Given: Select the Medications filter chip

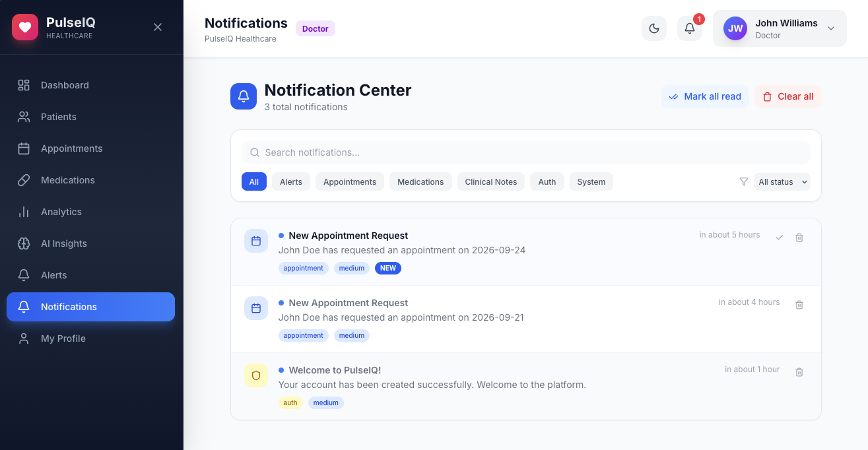Looking at the screenshot, I should coord(420,181).
